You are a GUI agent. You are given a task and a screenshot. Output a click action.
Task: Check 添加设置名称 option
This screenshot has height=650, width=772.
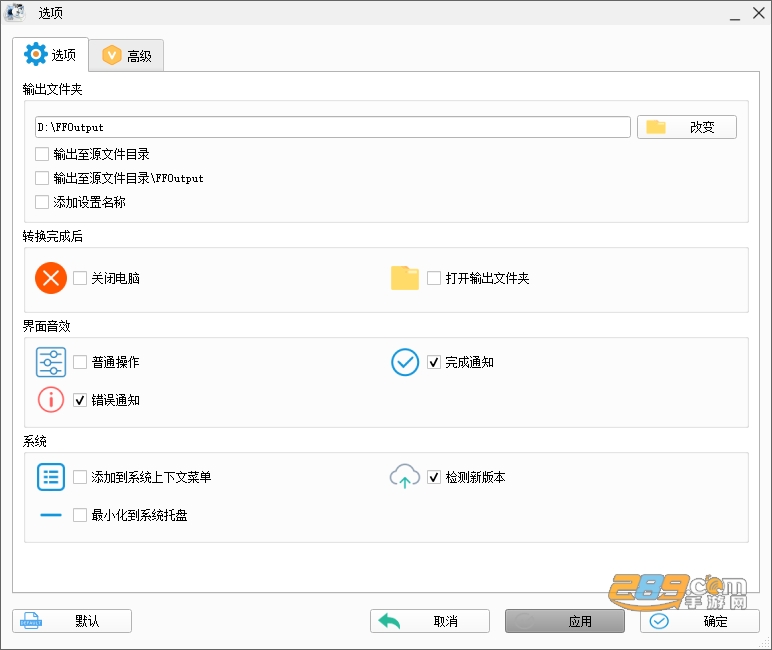click(42, 202)
